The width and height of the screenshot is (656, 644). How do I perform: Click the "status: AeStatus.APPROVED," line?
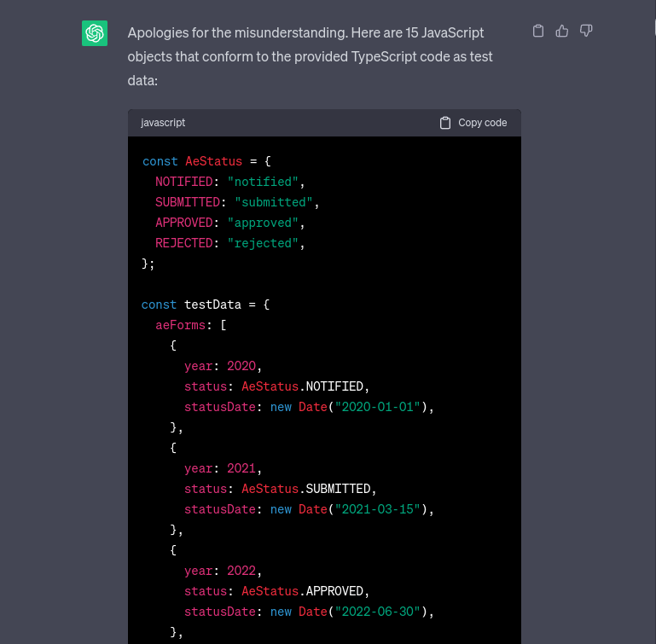click(277, 592)
